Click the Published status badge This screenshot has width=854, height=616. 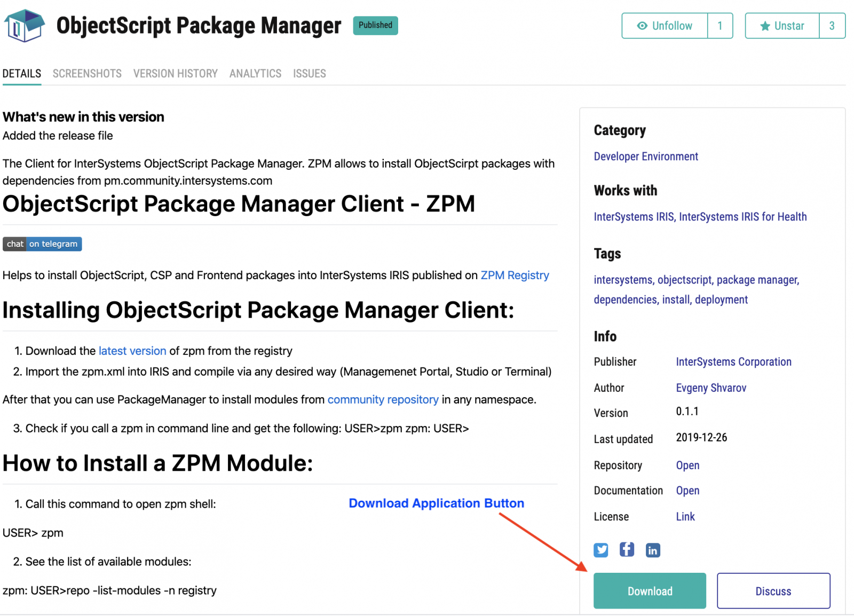375,25
